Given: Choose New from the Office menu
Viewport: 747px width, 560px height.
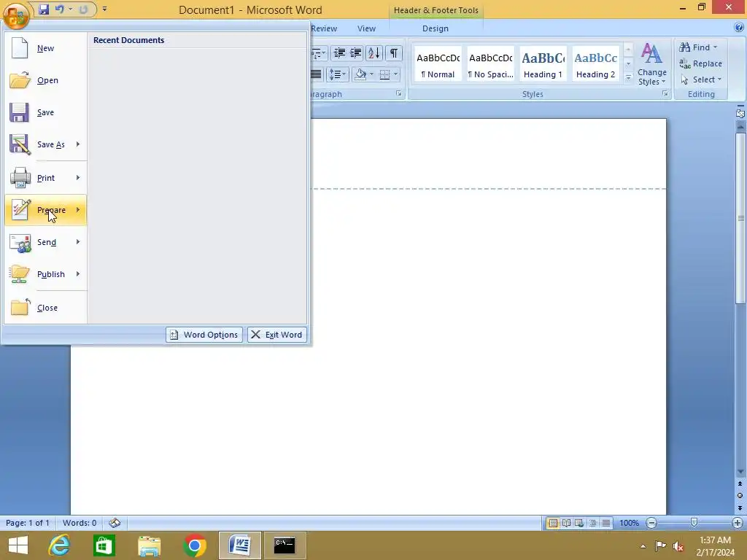Looking at the screenshot, I should (x=46, y=48).
